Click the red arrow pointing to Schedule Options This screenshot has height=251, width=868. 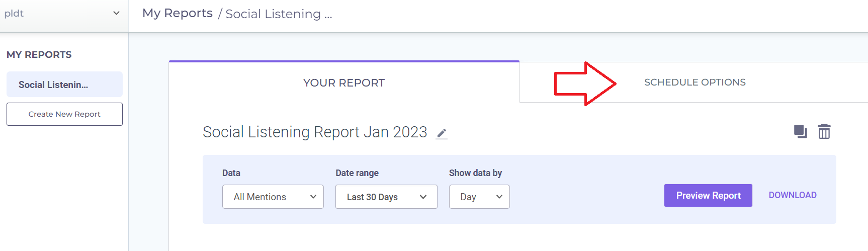(585, 83)
